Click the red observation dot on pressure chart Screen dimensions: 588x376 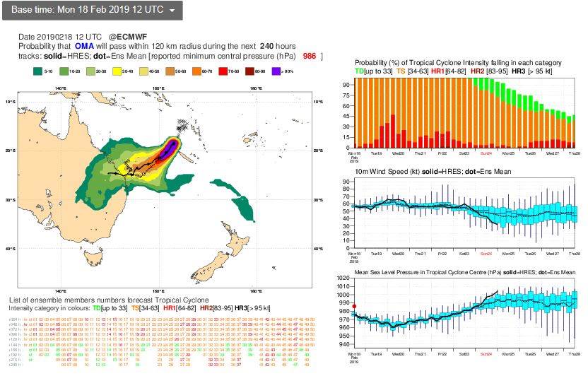point(355,306)
